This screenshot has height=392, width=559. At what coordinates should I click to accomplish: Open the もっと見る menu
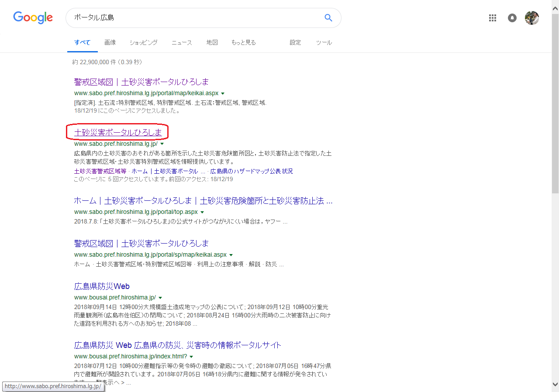[x=243, y=42]
